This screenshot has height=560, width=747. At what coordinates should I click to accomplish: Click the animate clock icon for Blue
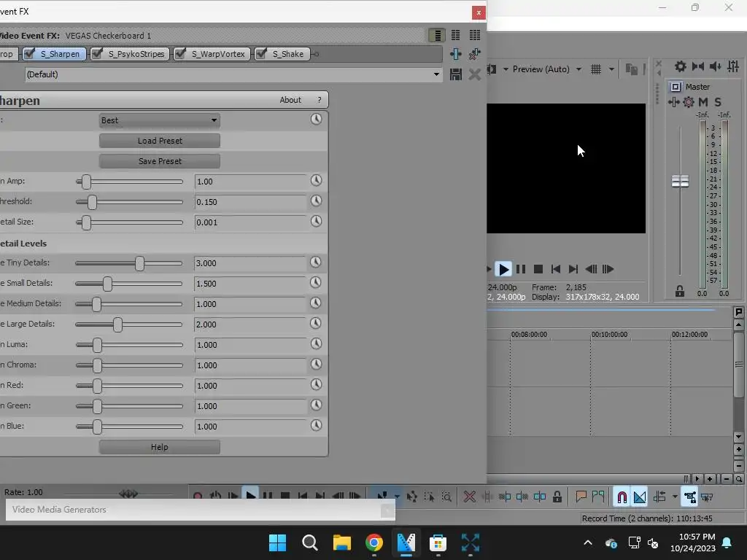[x=317, y=426]
